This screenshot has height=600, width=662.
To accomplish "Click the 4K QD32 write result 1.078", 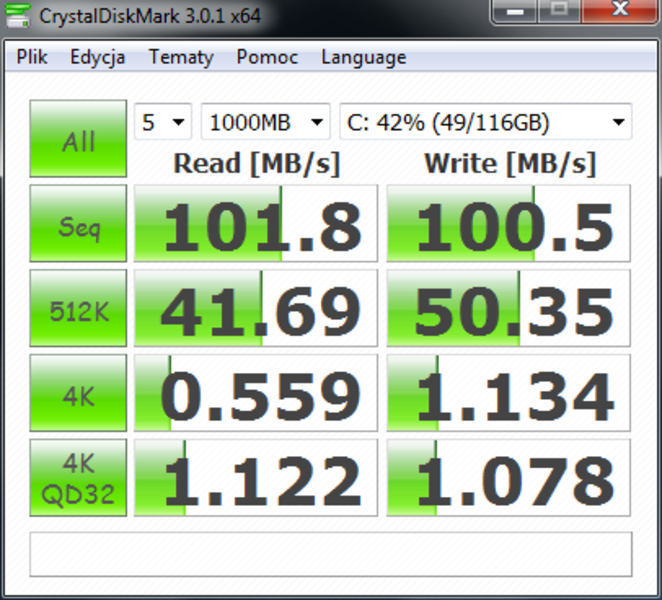I will (x=509, y=478).
